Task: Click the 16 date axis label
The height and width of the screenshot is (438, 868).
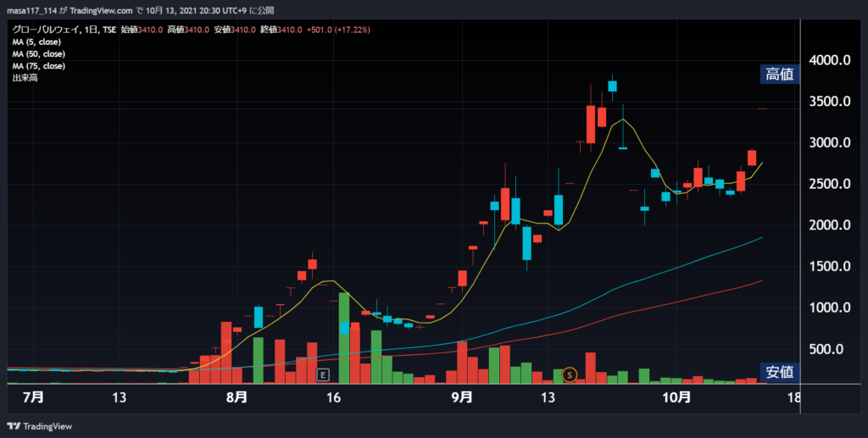Action: [333, 397]
